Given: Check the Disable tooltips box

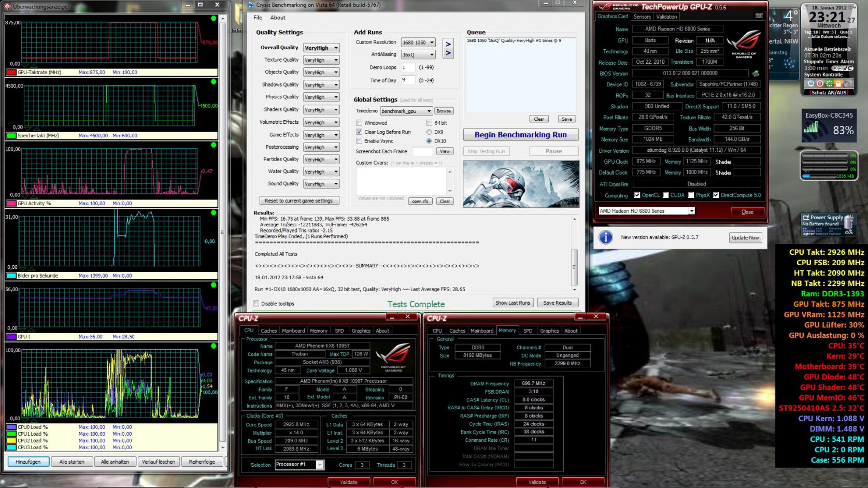Looking at the screenshot, I should [256, 304].
